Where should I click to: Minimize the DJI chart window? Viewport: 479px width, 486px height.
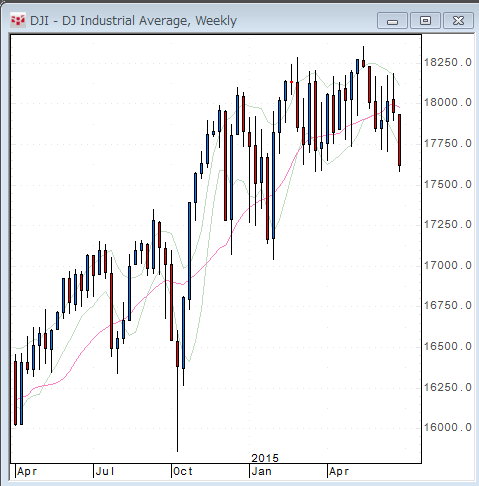pos(392,21)
